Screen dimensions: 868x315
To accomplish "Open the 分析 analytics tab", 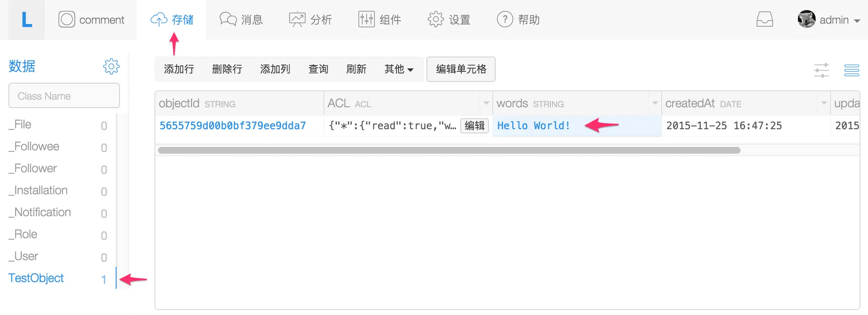I will pos(310,20).
